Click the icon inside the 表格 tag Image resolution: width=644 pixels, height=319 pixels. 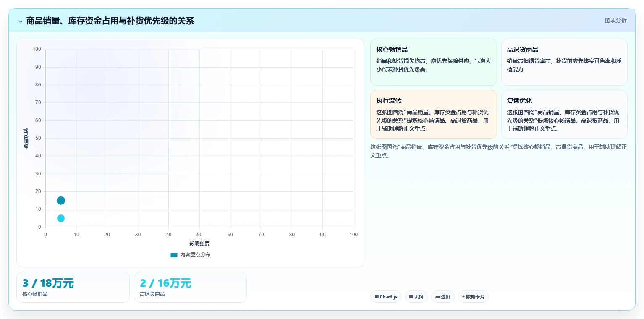click(411, 297)
